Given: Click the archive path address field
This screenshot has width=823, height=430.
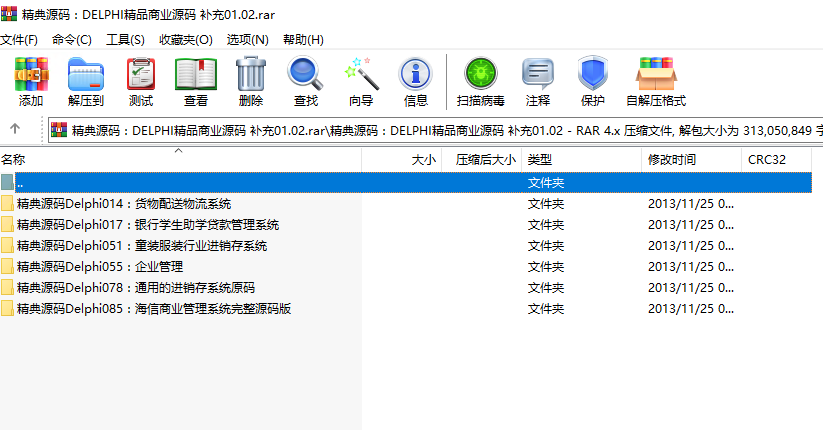Looking at the screenshot, I should pyautogui.click(x=436, y=130).
